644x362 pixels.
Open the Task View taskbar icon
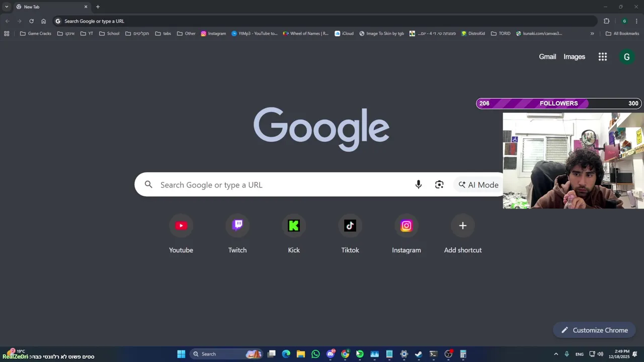(271, 354)
